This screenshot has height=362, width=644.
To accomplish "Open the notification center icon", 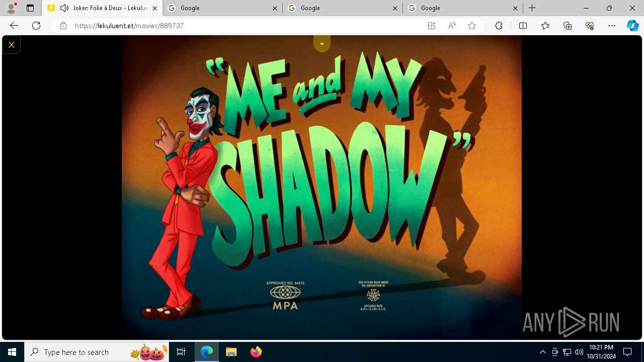I will point(627,352).
